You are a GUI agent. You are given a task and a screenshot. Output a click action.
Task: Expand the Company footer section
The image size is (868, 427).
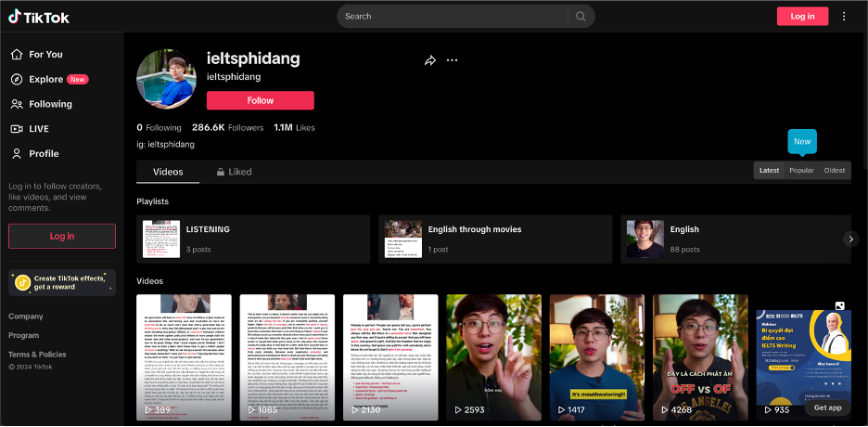pyautogui.click(x=25, y=317)
